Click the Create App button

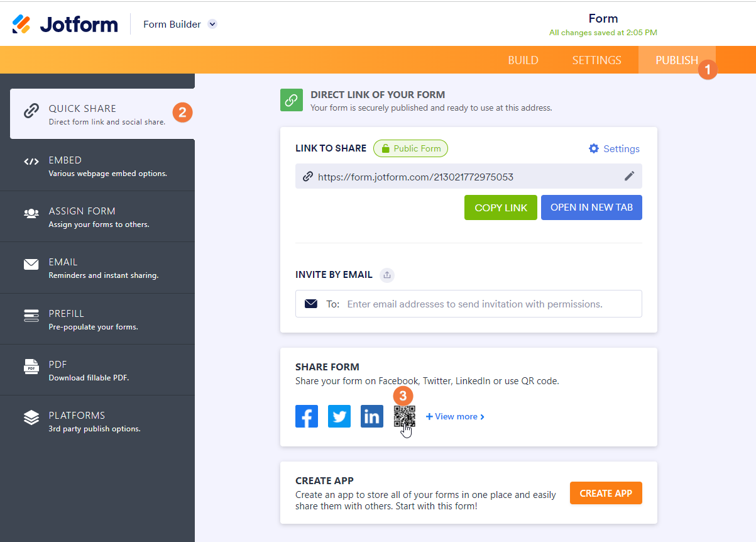605,494
